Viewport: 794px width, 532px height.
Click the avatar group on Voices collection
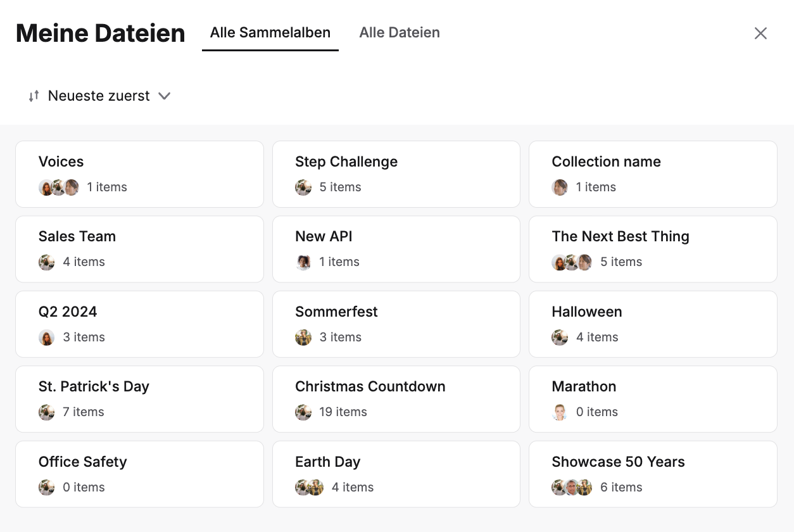[x=59, y=187]
